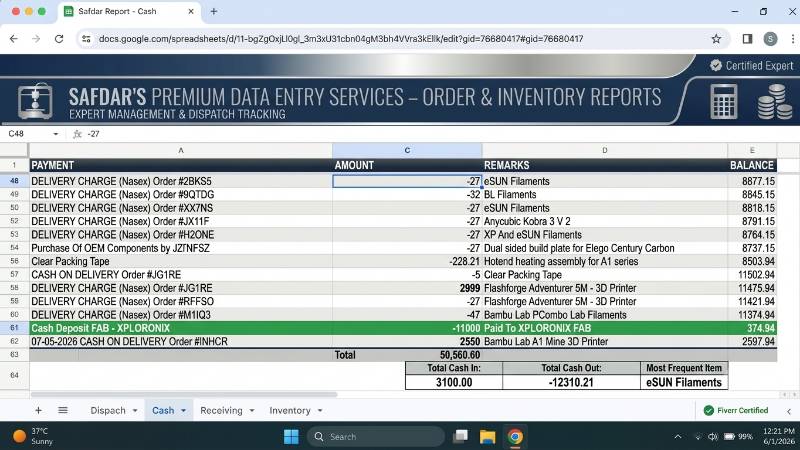Go back with the browser back arrow
800x450 pixels.
14,39
